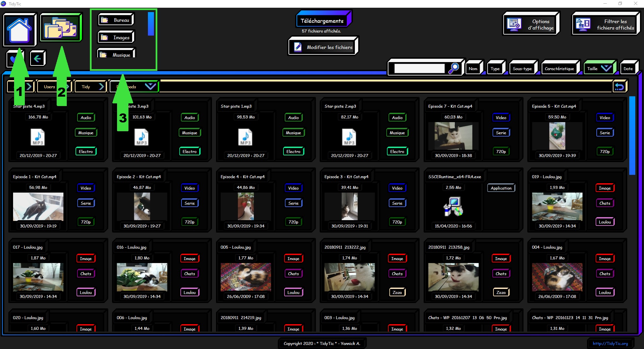Open the http://TidyTic.org link
The height and width of the screenshot is (349, 644).
(x=610, y=343)
